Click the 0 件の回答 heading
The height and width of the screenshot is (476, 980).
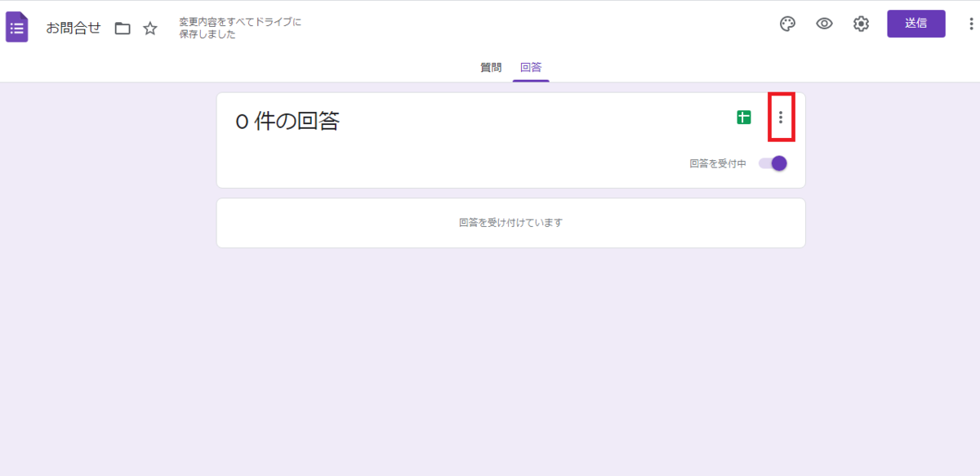(x=287, y=122)
